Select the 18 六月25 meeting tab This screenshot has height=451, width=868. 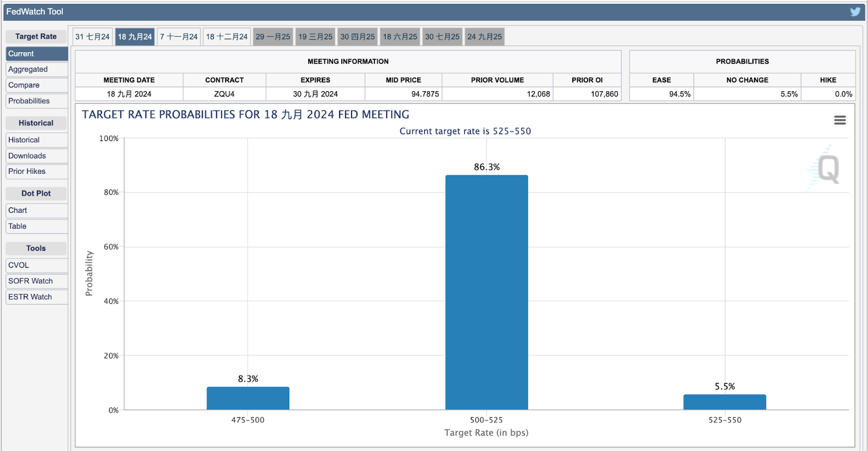tap(400, 37)
